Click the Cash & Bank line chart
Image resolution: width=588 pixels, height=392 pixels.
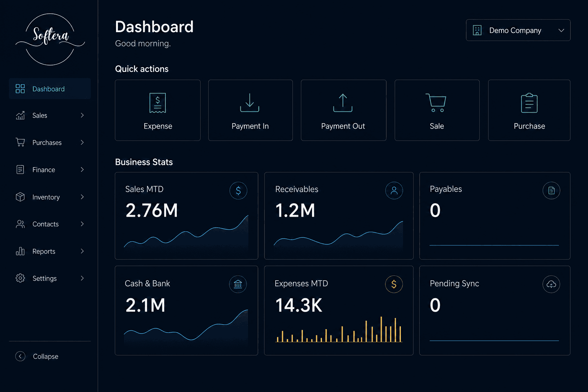pos(186,327)
